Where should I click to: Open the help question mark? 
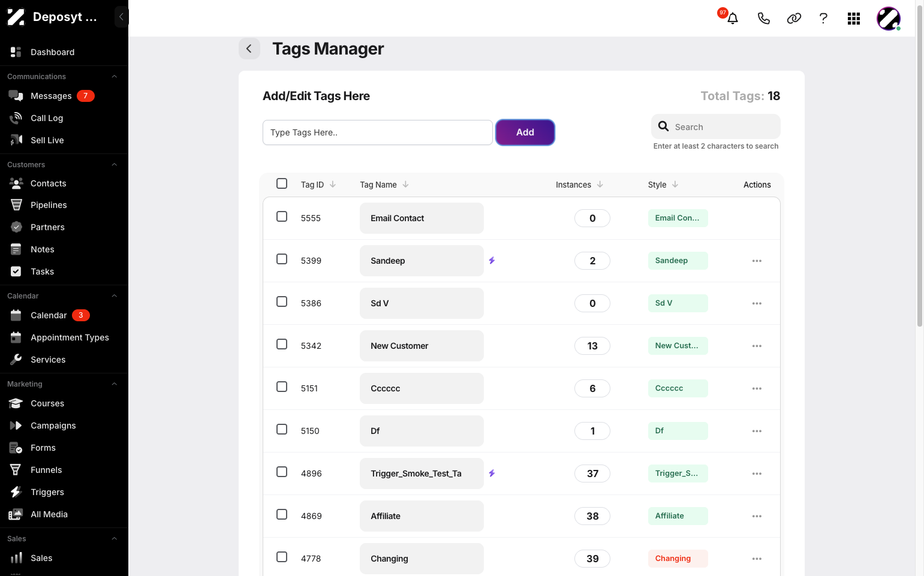pos(823,19)
